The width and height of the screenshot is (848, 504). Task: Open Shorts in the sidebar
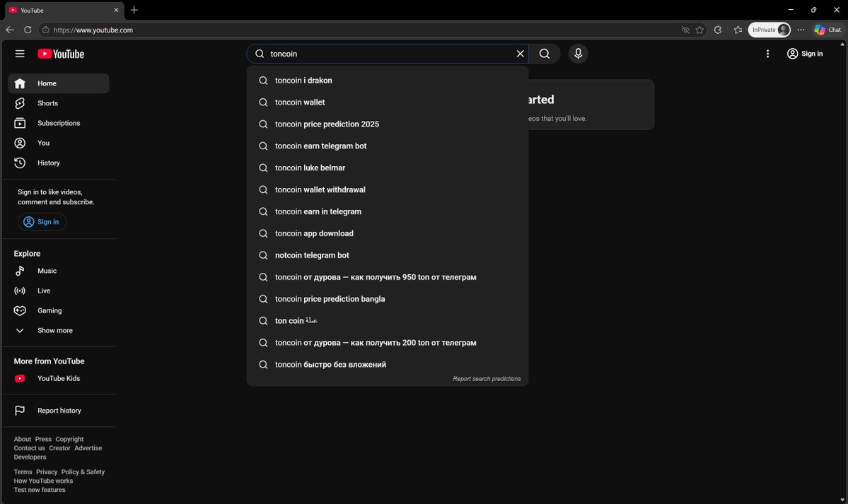(x=59, y=103)
